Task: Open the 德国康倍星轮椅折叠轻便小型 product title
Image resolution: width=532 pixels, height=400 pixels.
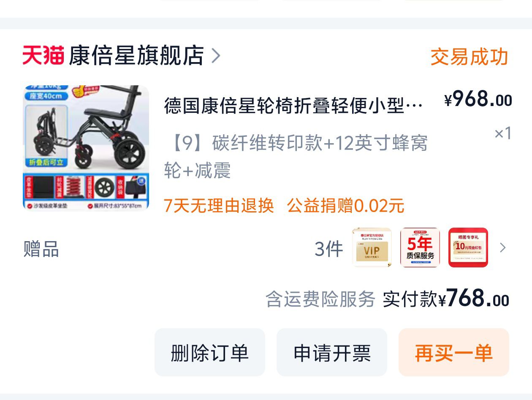Action: click(x=293, y=106)
